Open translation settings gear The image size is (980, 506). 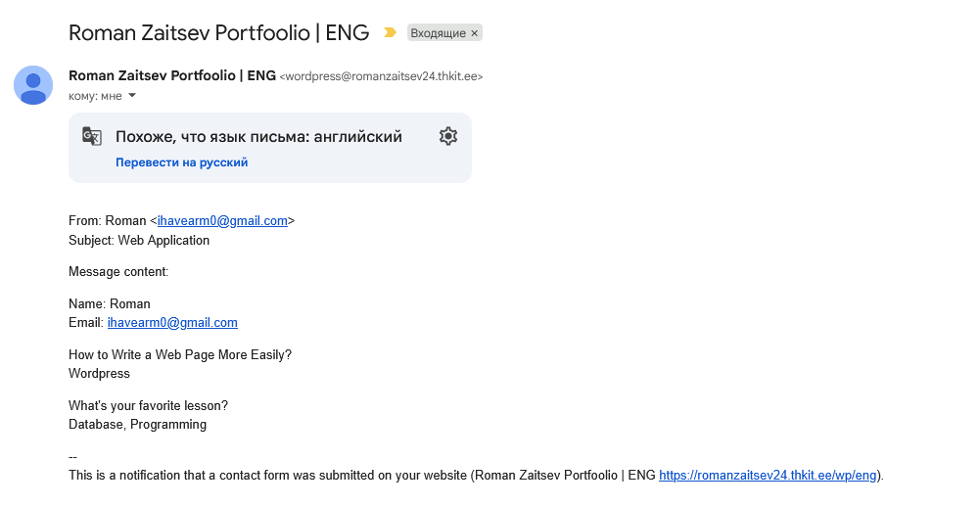[448, 136]
